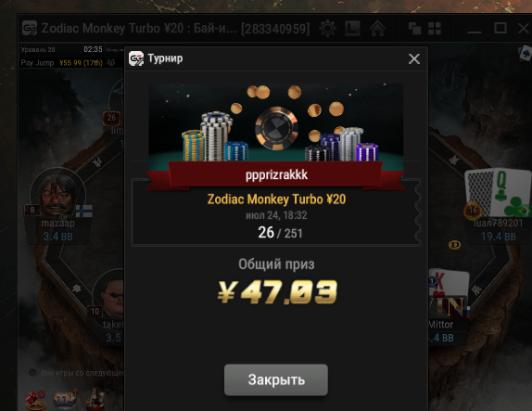Go to lobby via home icon
Image resolution: width=532 pixels, height=411 pixels.
point(377,29)
